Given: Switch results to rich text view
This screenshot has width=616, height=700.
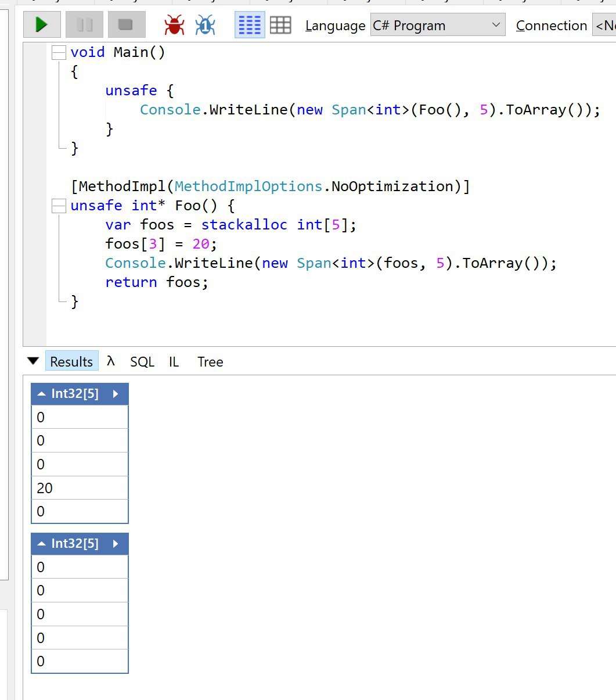Looking at the screenshot, I should [x=250, y=25].
